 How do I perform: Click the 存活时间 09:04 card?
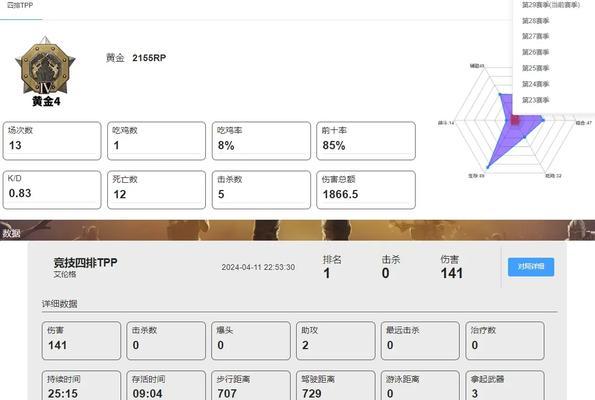[166, 386]
